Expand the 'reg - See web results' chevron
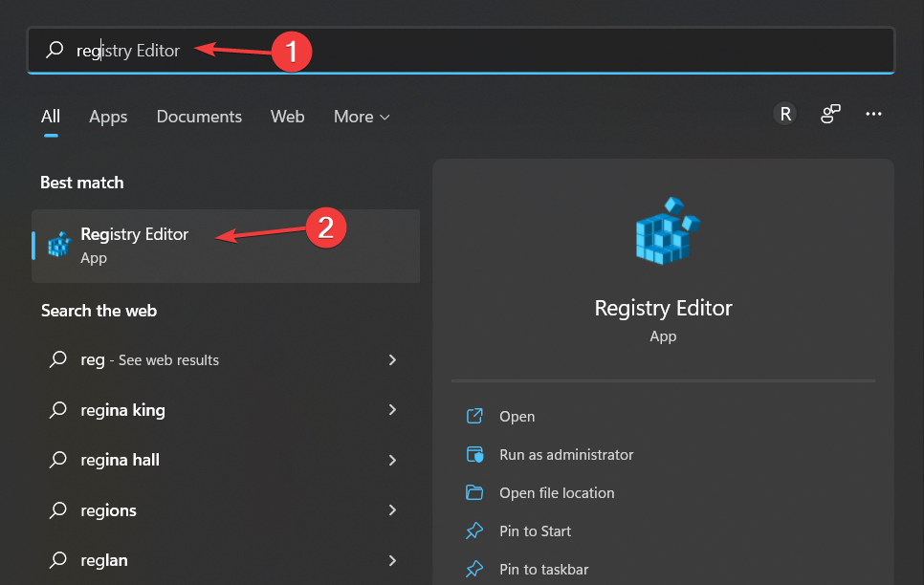The image size is (924, 585). (x=392, y=359)
